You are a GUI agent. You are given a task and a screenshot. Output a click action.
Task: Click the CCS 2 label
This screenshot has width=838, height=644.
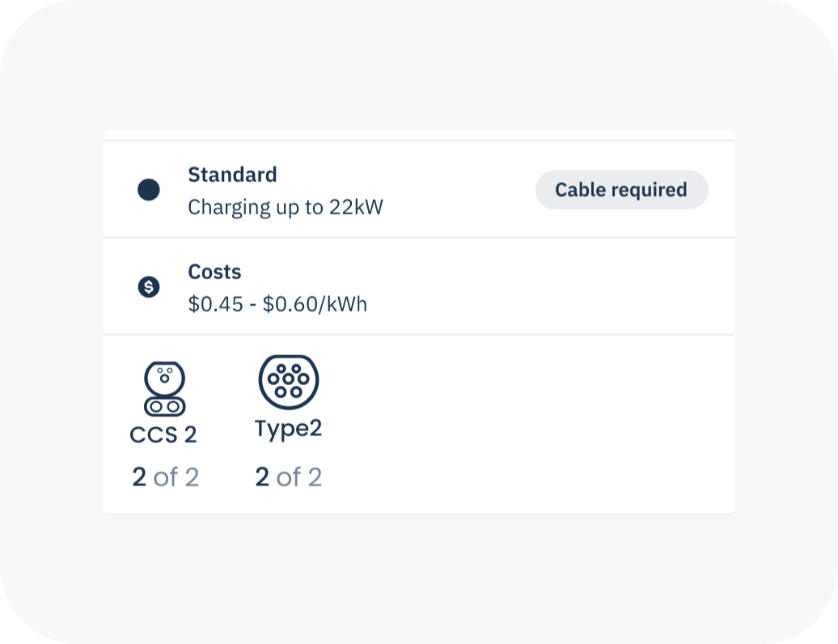coord(163,434)
